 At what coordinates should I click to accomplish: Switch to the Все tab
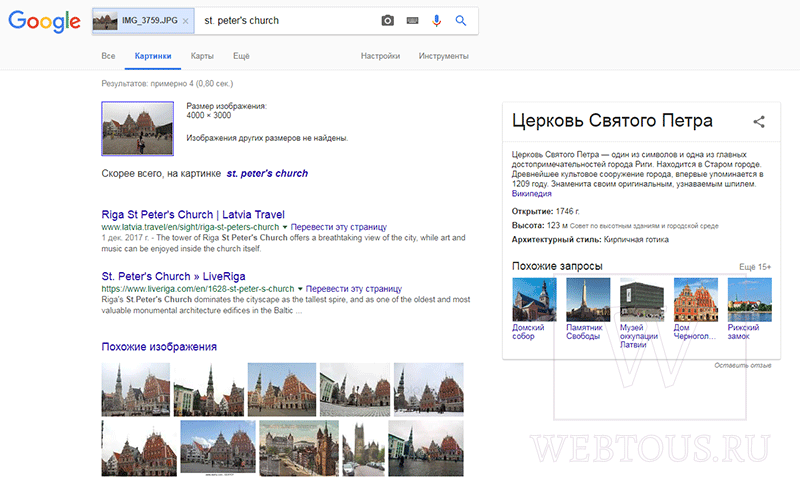point(108,56)
